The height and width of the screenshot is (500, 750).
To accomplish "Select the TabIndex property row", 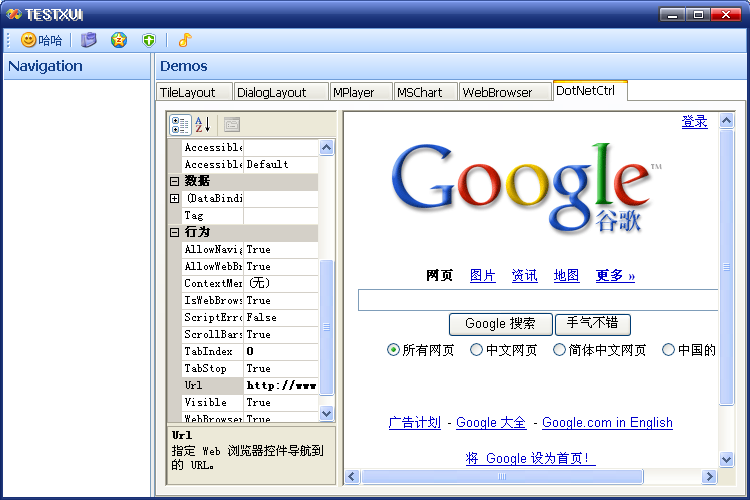I will (250, 352).
